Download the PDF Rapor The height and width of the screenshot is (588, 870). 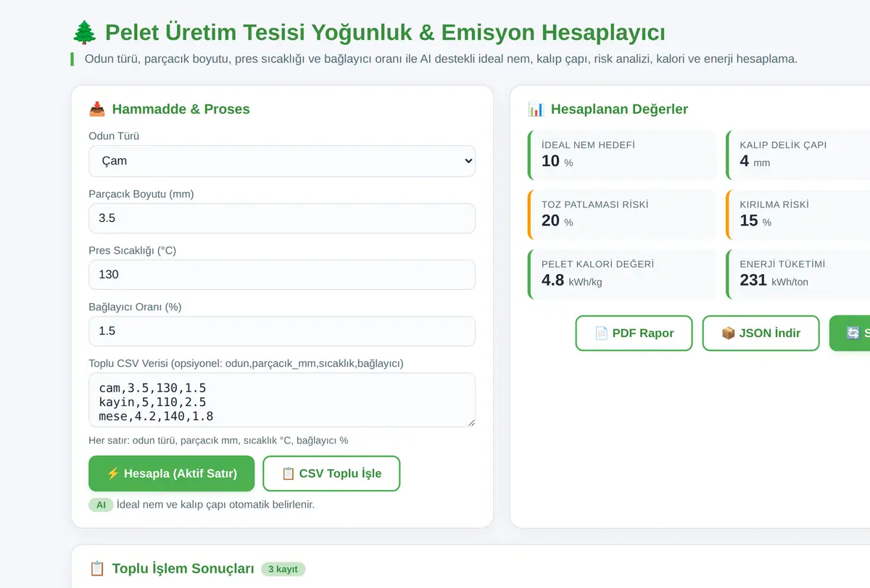click(x=634, y=334)
